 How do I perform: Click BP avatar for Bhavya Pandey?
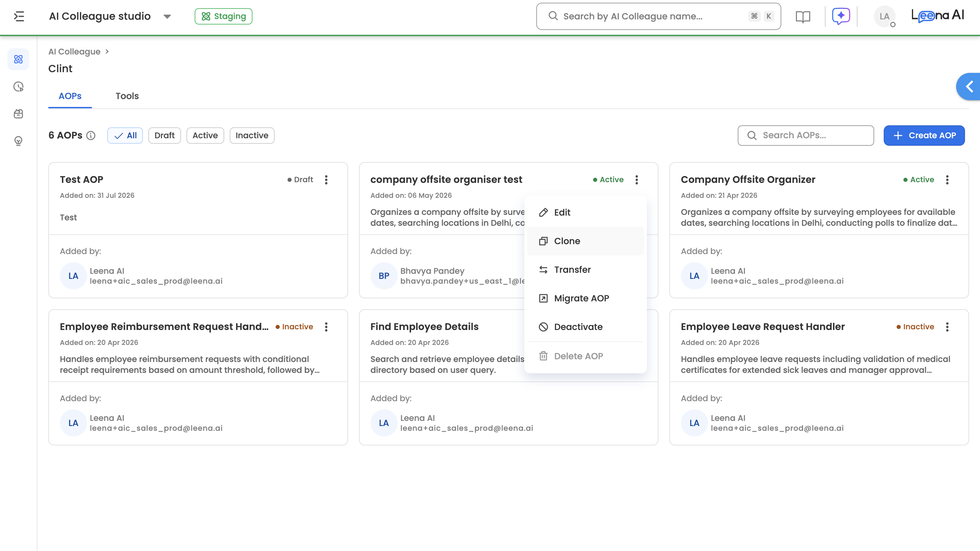pos(383,276)
